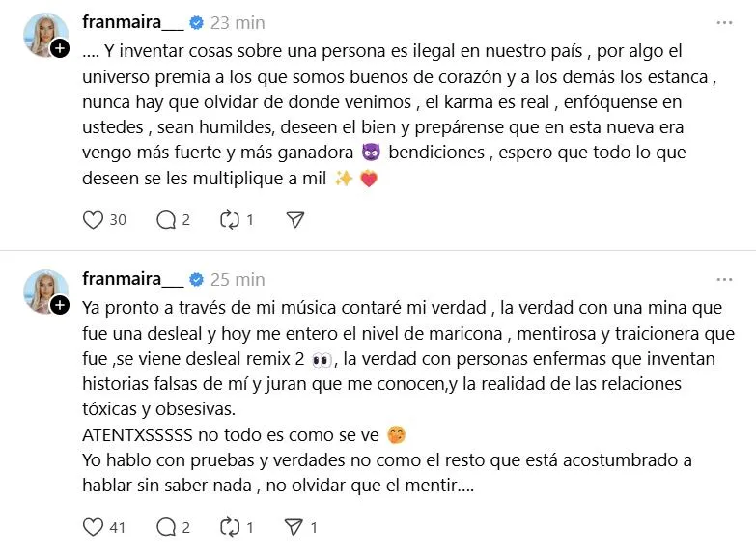
Task: Open franmaira___ profile from the second post
Action: [x=132, y=279]
